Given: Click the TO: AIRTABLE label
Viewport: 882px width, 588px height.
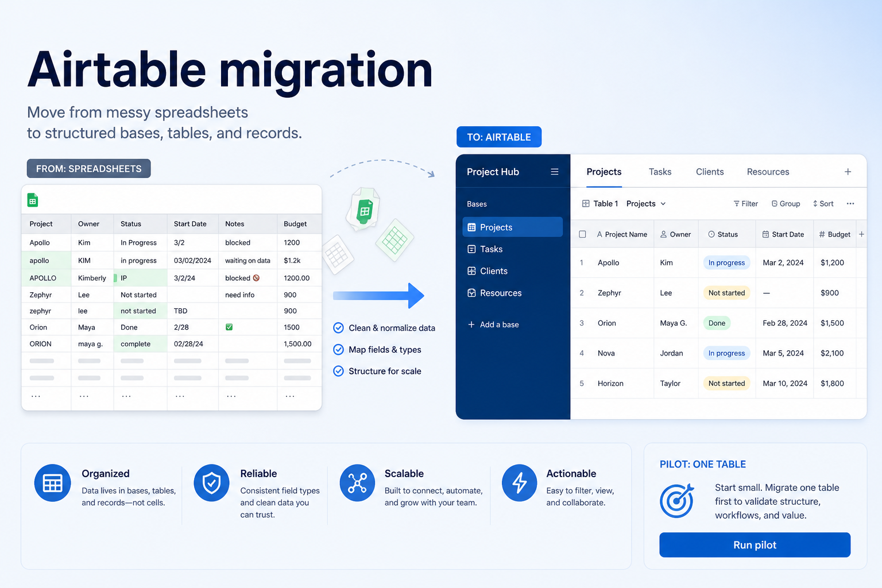Looking at the screenshot, I should pyautogui.click(x=499, y=137).
